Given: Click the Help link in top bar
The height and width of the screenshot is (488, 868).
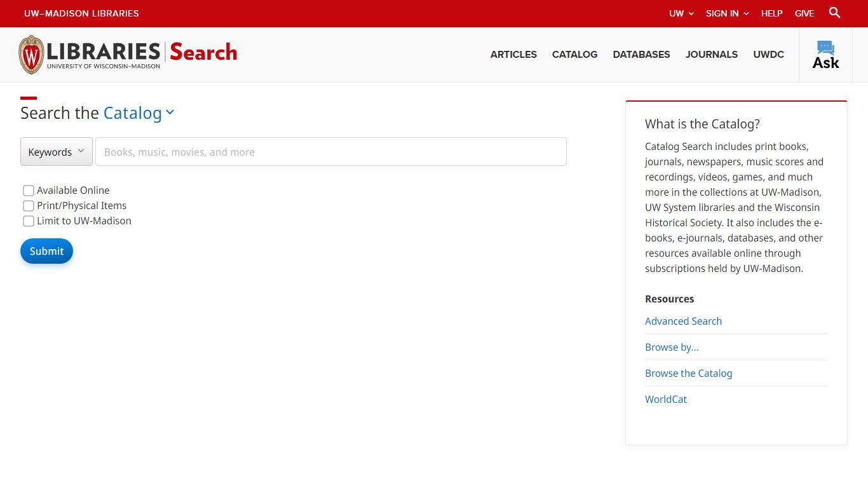Looking at the screenshot, I should click(x=772, y=13).
